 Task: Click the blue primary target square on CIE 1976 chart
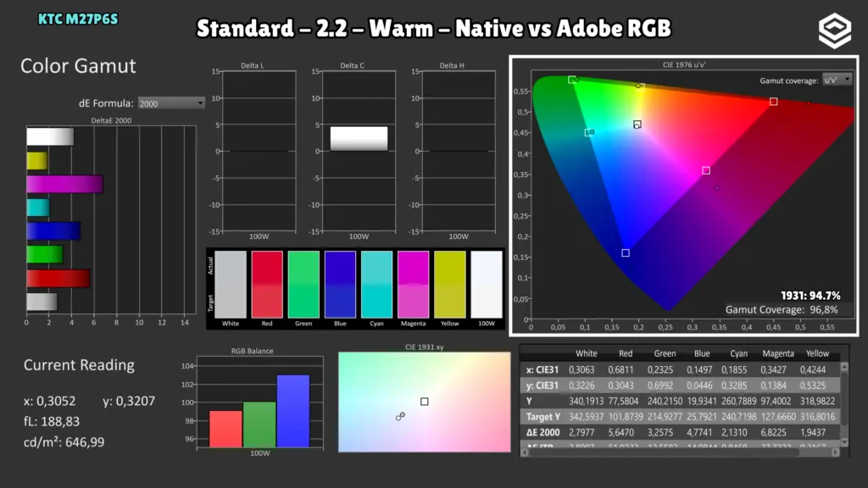(625, 252)
